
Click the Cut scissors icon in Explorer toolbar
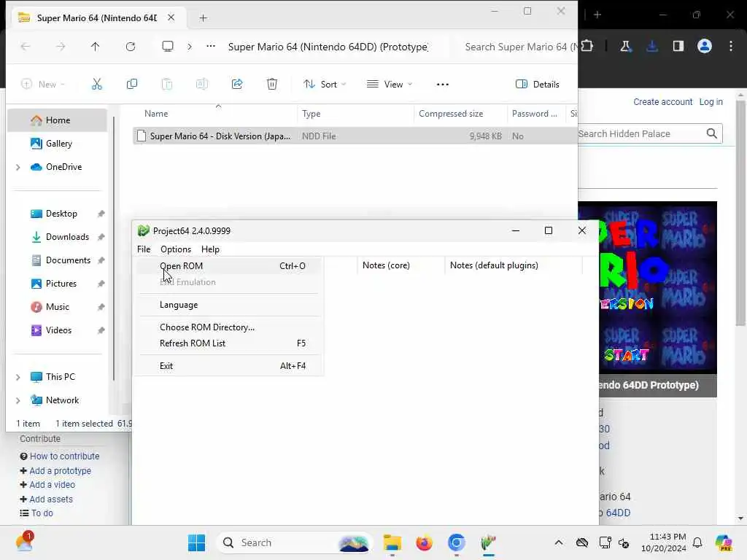coord(97,85)
